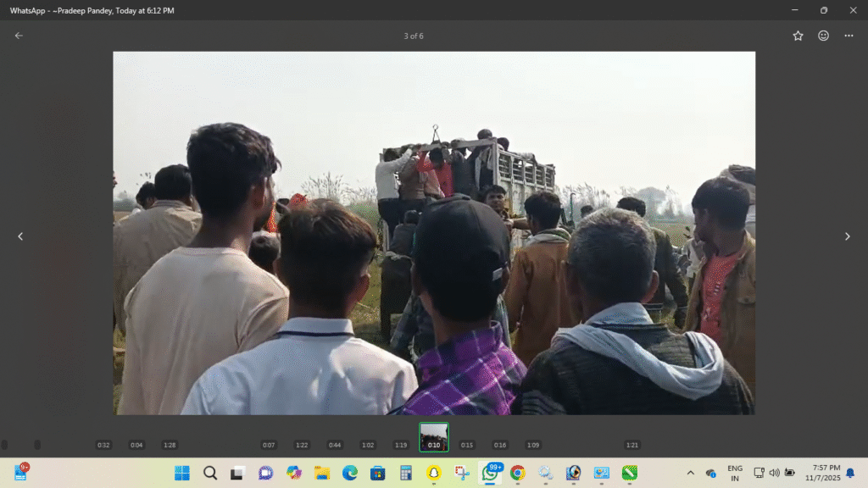Choose the 0:15 video thumbnail

click(x=467, y=444)
